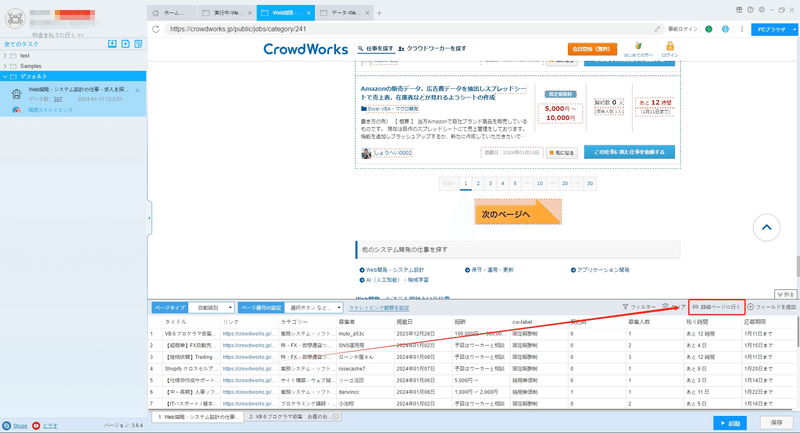Viewport: 800px width, 433px height.
Task: Click the ログイン lock icon
Action: (x=669, y=49)
